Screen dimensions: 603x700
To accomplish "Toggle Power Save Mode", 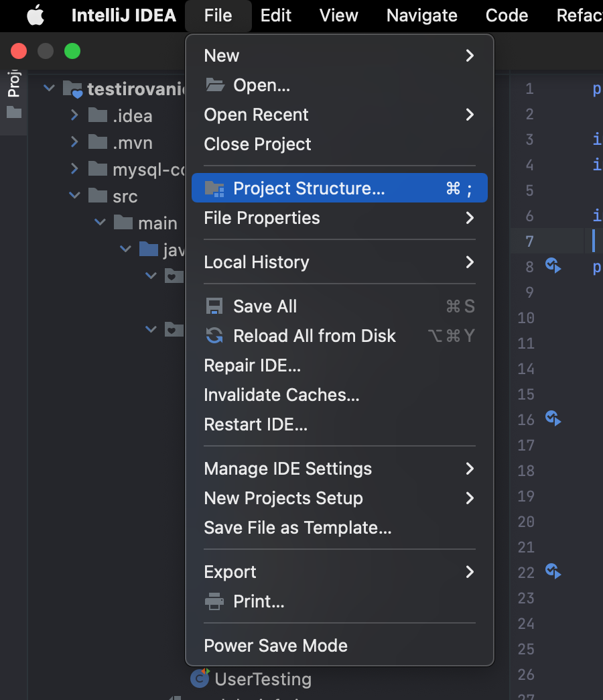I will pyautogui.click(x=275, y=646).
